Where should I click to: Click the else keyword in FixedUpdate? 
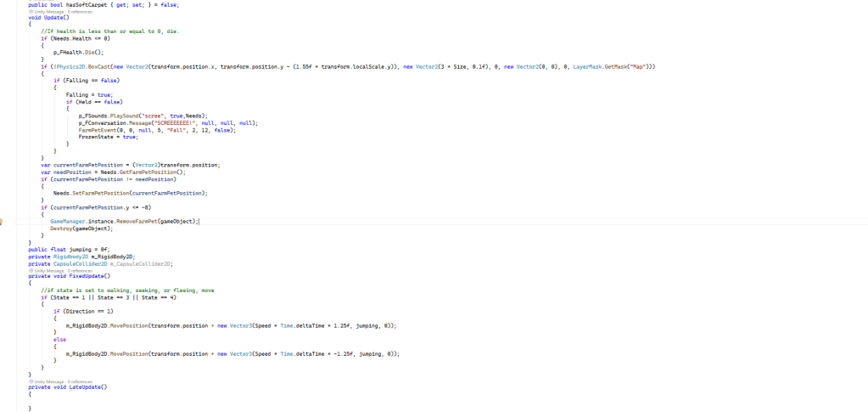pyautogui.click(x=59, y=339)
